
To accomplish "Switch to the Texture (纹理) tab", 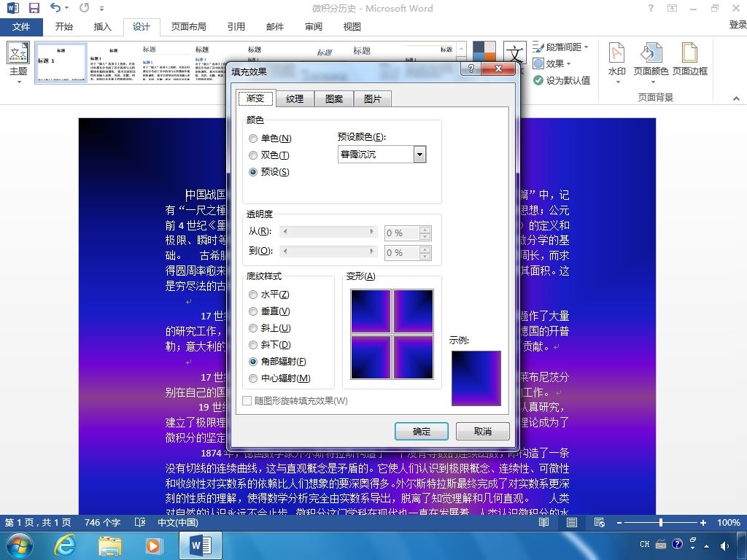I will point(295,98).
